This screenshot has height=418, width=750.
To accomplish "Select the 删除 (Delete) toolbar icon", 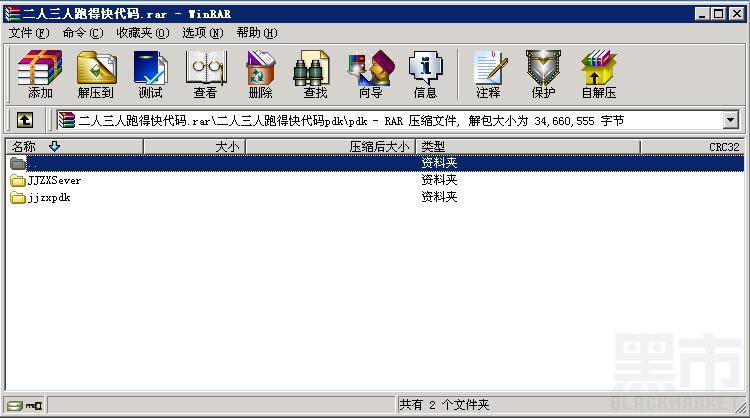I will coord(260,74).
